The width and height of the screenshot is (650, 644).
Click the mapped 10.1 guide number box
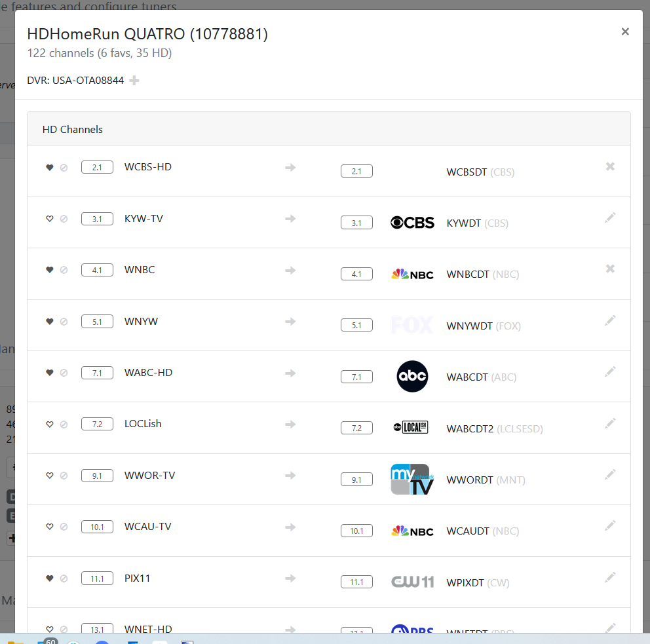[356, 531]
